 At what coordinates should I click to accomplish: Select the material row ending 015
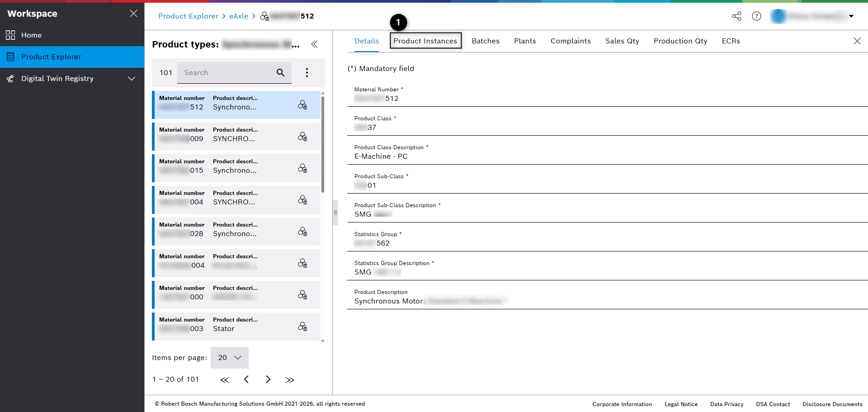click(236, 168)
